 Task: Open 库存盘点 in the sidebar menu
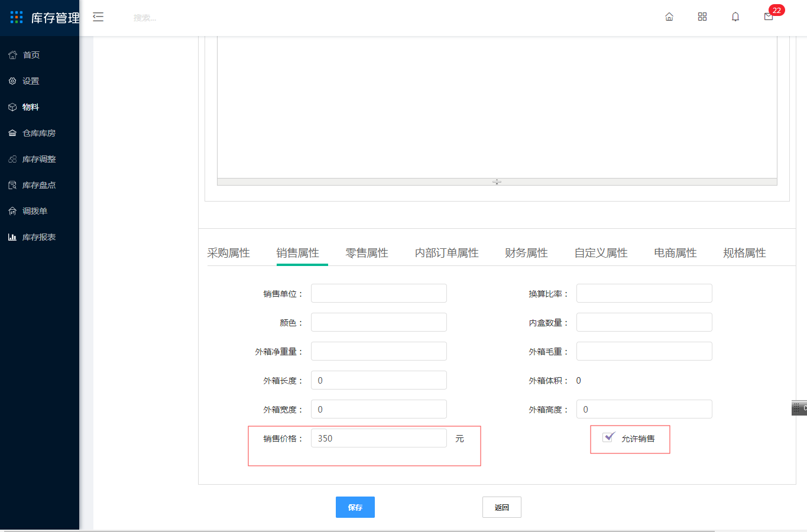pyautogui.click(x=40, y=185)
